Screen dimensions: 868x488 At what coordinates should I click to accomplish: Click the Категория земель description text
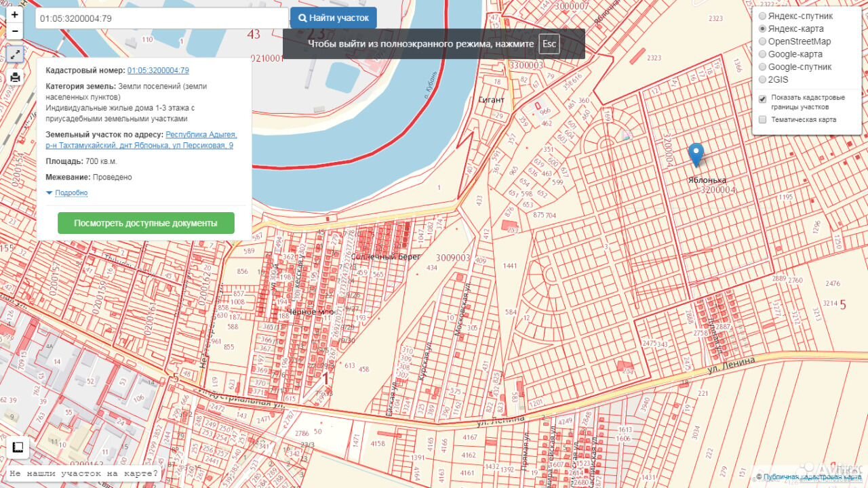tap(127, 102)
